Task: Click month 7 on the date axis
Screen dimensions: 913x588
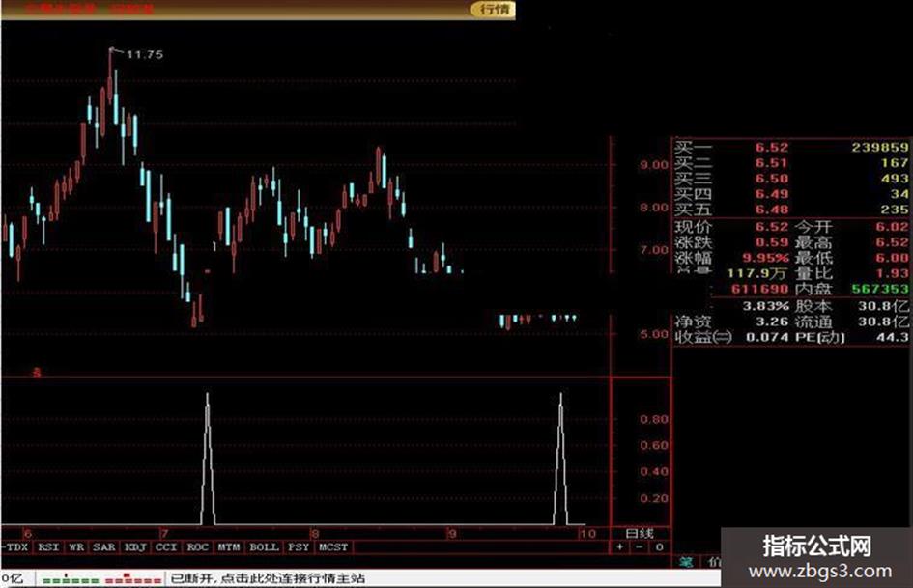Action: point(165,533)
